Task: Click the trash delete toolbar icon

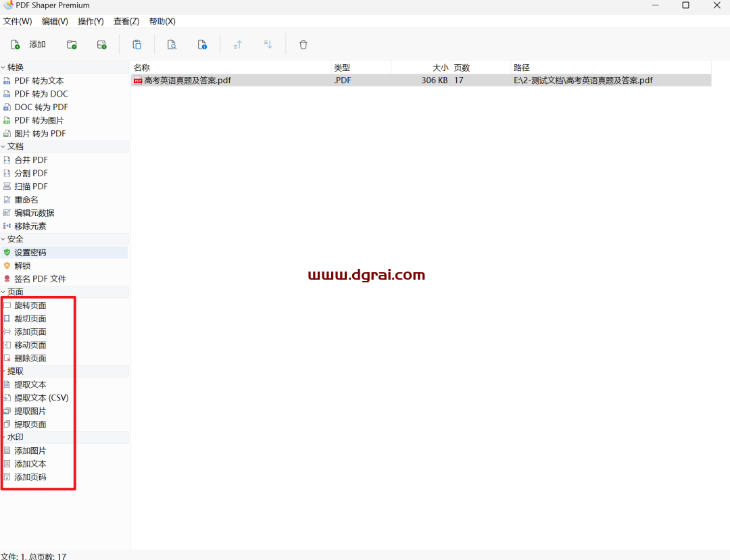Action: (303, 45)
